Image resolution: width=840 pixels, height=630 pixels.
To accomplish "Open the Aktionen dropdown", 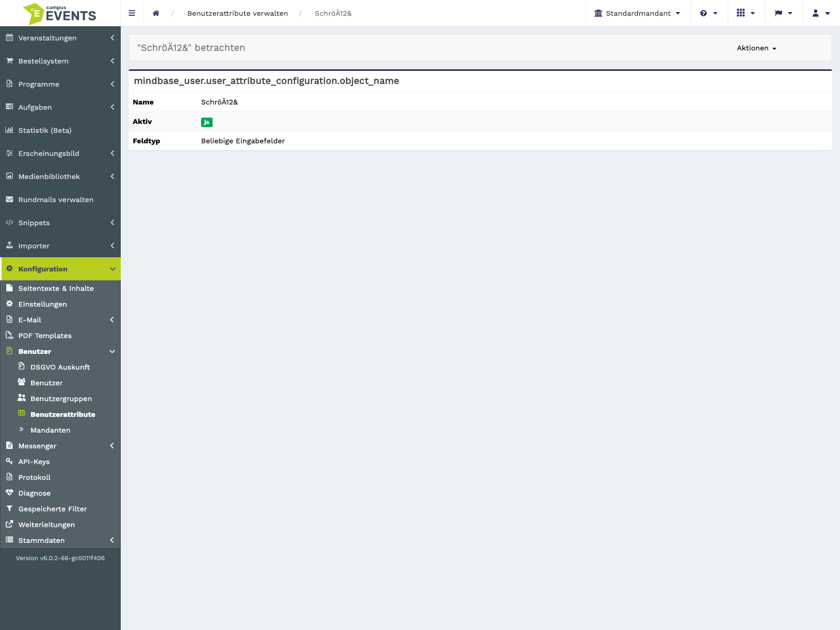I will (x=757, y=48).
